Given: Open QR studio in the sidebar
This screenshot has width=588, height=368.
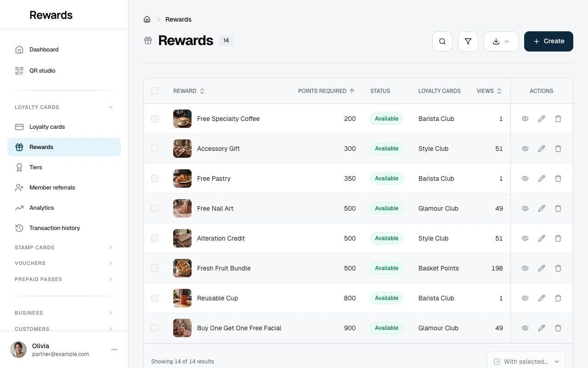Looking at the screenshot, I should [x=64, y=71].
